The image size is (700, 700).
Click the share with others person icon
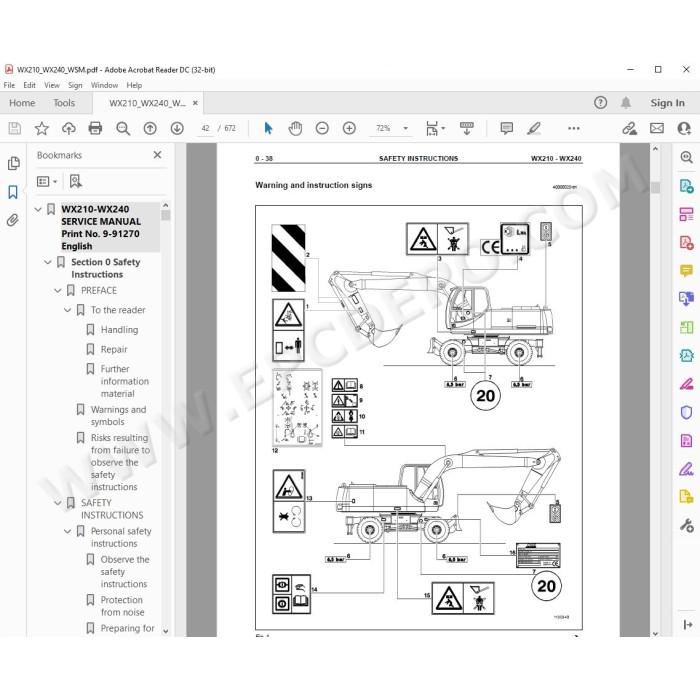[x=684, y=129]
